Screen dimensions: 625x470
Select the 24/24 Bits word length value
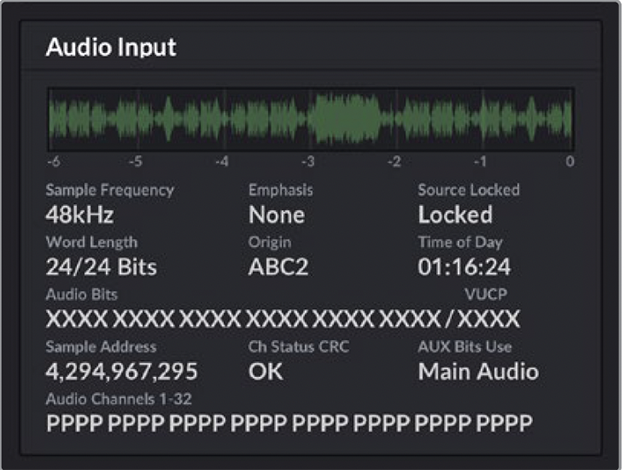click(x=101, y=267)
